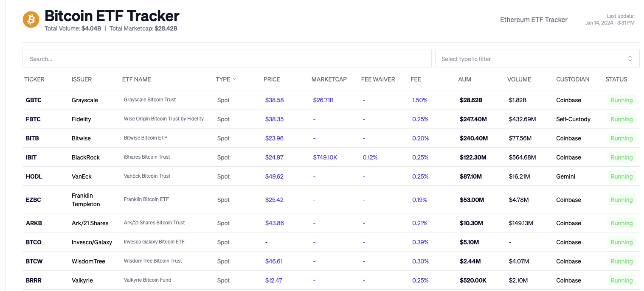Open the Select type to filter dropdown

[x=537, y=59]
